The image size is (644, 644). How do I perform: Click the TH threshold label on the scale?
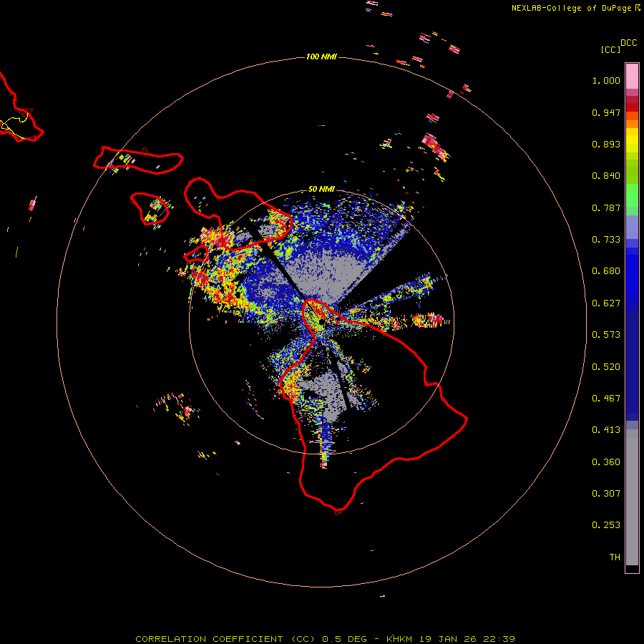615,557
